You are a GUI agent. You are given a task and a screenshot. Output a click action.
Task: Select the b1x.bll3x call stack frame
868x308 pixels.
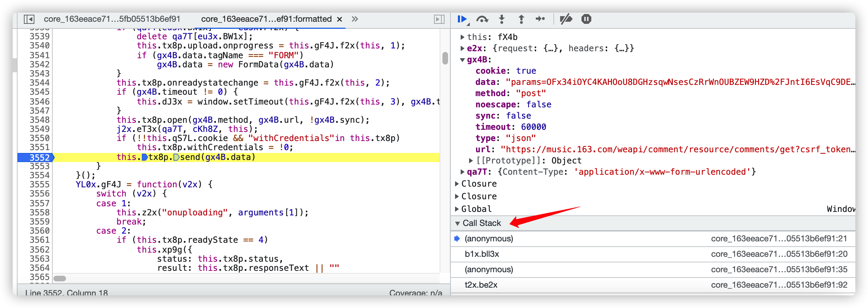click(x=653, y=254)
